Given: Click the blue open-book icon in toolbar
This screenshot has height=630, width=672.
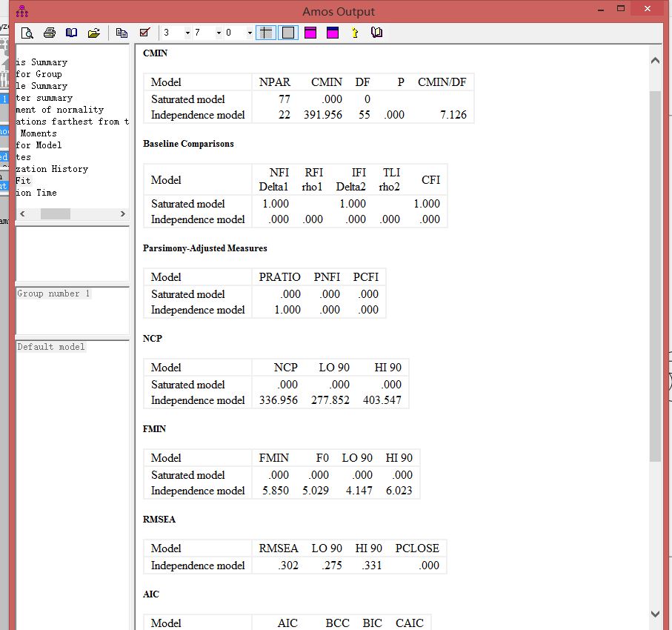Looking at the screenshot, I should [71, 33].
